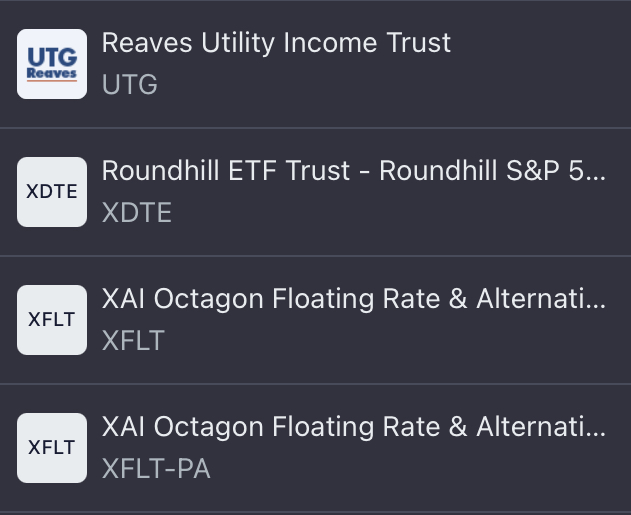Image resolution: width=631 pixels, height=515 pixels.
Task: Select the XDTE ticker icon tile
Action: click(x=52, y=192)
